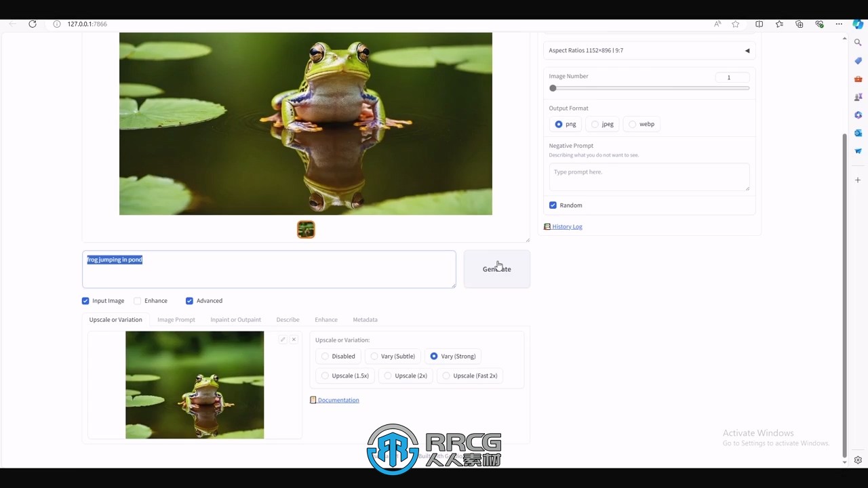The width and height of the screenshot is (868, 488).
Task: Open sidebar Microsoft 365 icon
Action: (858, 115)
